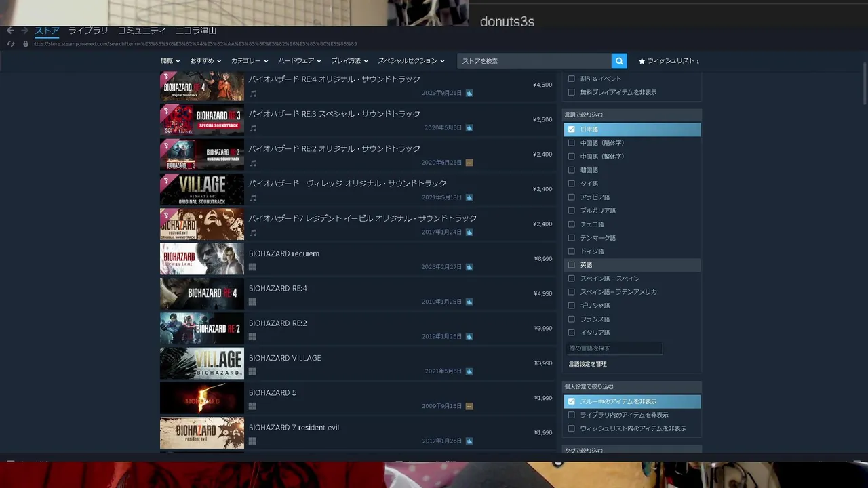868x488 pixels.
Task: Click the ストアを検索 search field
Action: pyautogui.click(x=534, y=61)
